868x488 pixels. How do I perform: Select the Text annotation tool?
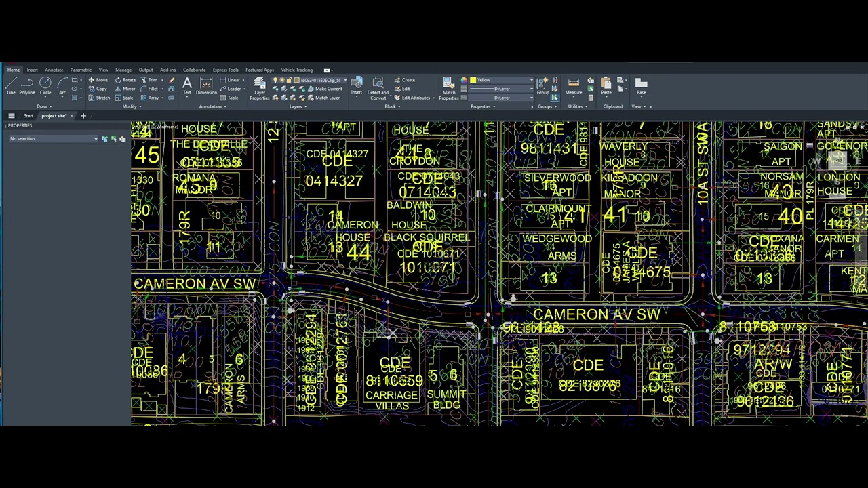186,85
